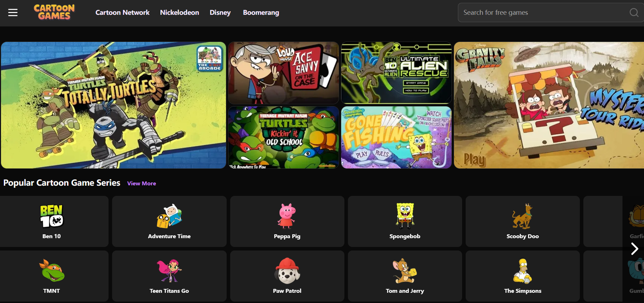644x303 pixels.
Task: Click the partially visible Gumball series card
Action: click(x=614, y=276)
